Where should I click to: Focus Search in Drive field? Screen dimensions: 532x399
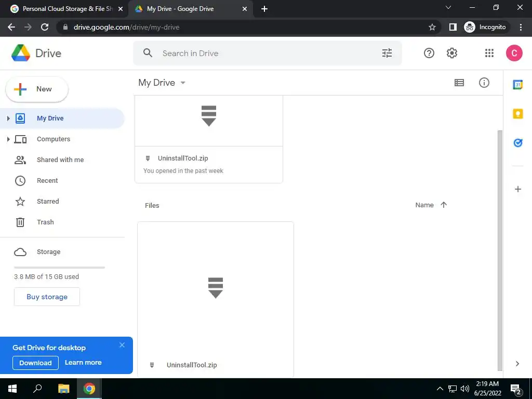coord(268,53)
